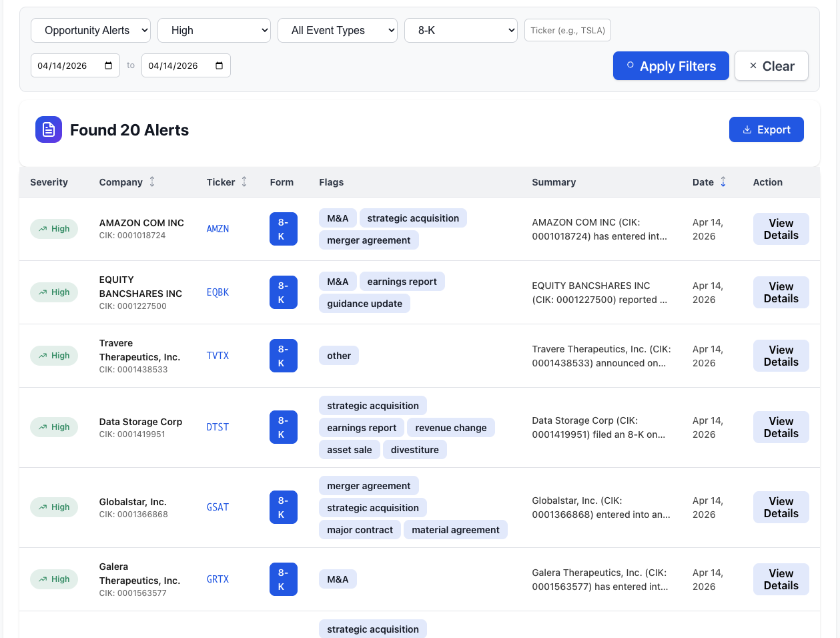The image size is (840, 638).
Task: Click the Found 20 Alerts heading
Action: 129,130
